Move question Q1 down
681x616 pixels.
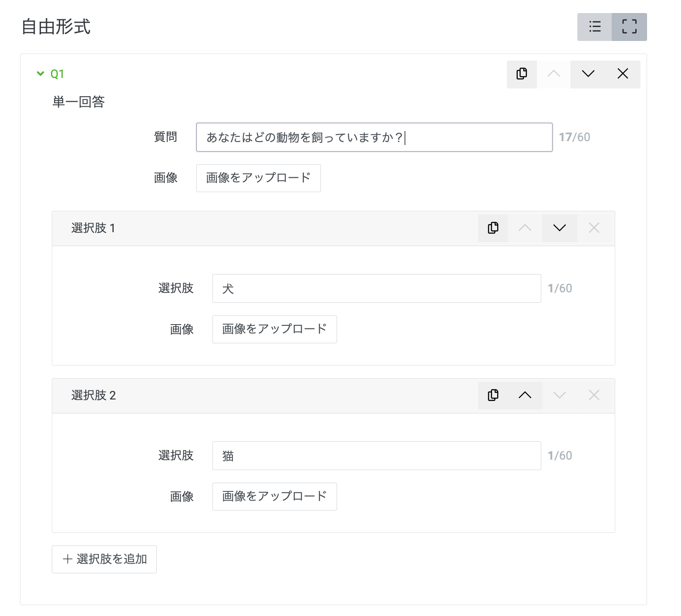(588, 74)
